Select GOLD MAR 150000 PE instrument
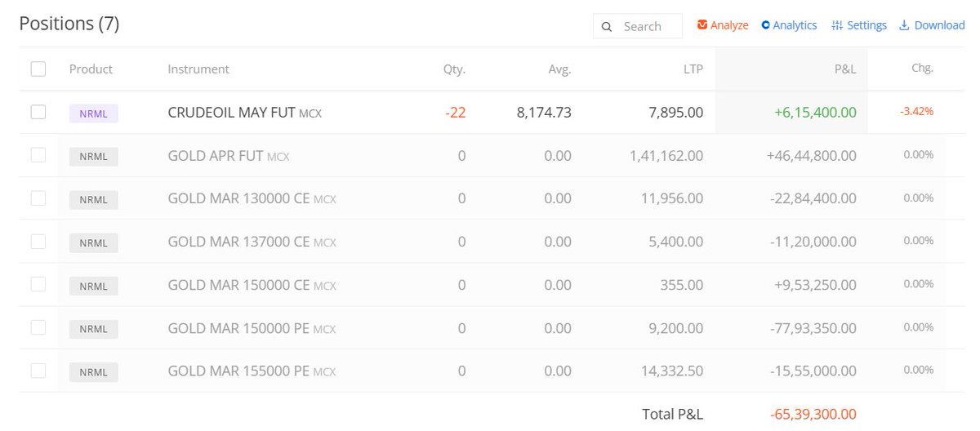 (x=252, y=328)
